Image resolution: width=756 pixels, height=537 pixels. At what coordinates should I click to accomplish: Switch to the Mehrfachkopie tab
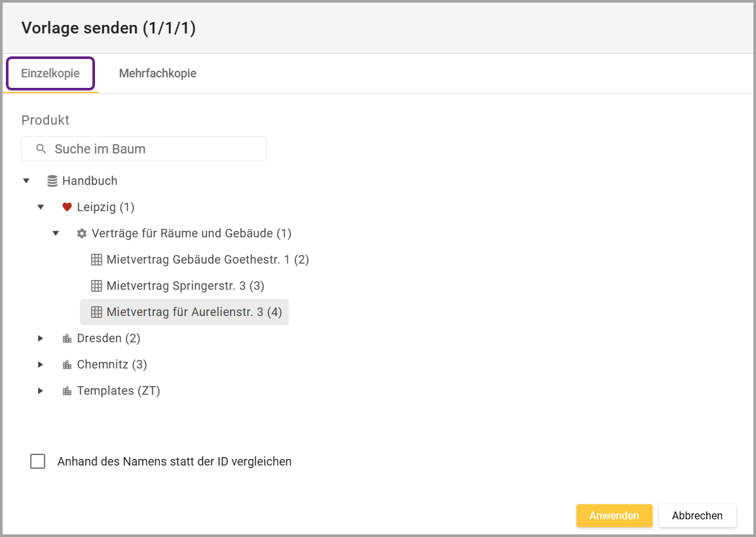coord(157,73)
